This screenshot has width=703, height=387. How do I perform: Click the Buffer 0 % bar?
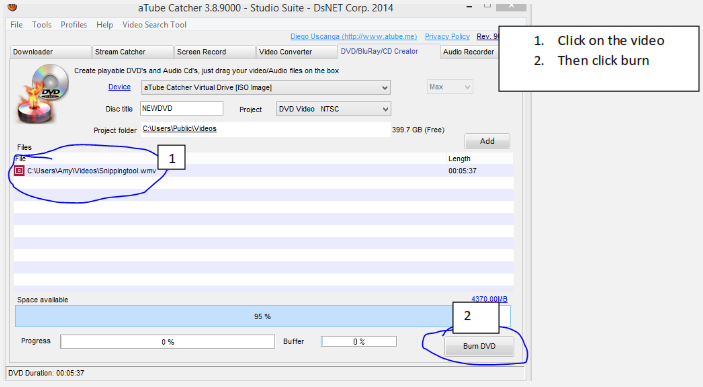coord(359,342)
